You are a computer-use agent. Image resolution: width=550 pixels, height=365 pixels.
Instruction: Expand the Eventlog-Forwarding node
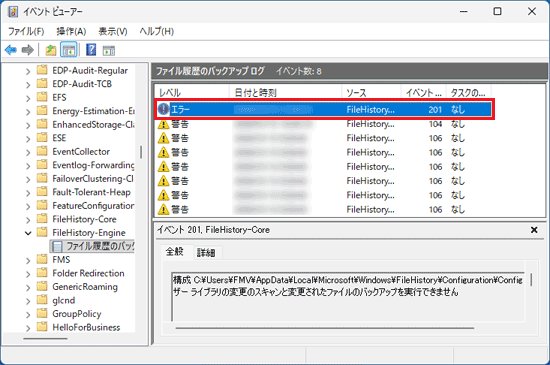[x=28, y=166]
